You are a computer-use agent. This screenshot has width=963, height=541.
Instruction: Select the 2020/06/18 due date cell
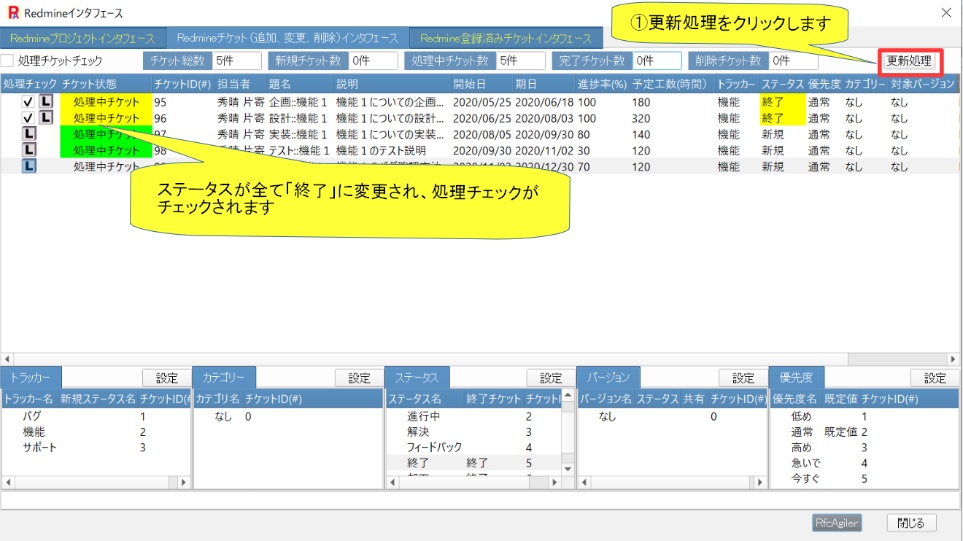pos(544,102)
